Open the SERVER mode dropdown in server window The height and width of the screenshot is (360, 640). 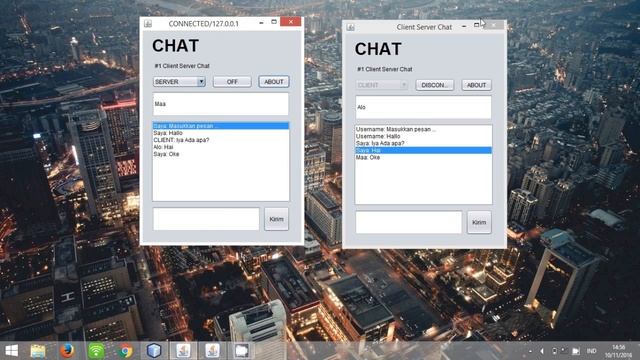coord(179,82)
